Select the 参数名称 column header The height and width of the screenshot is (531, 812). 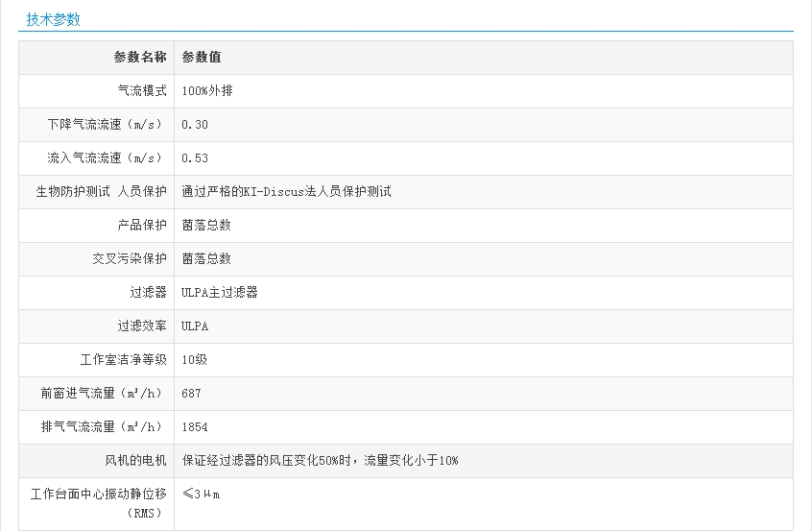coord(140,58)
